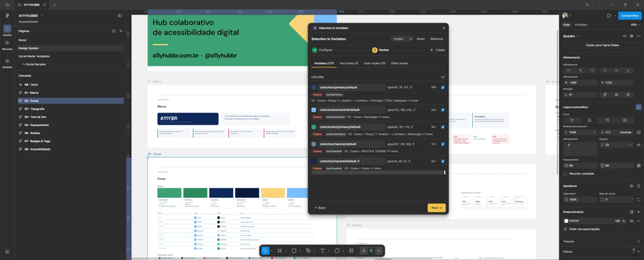Open the English language dropdown
This screenshot has width=644, height=260.
click(402, 38)
